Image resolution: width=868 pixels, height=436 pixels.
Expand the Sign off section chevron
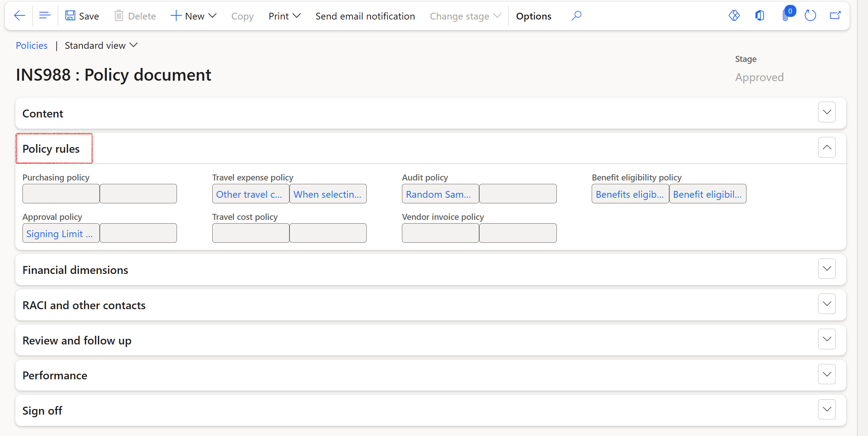(827, 409)
